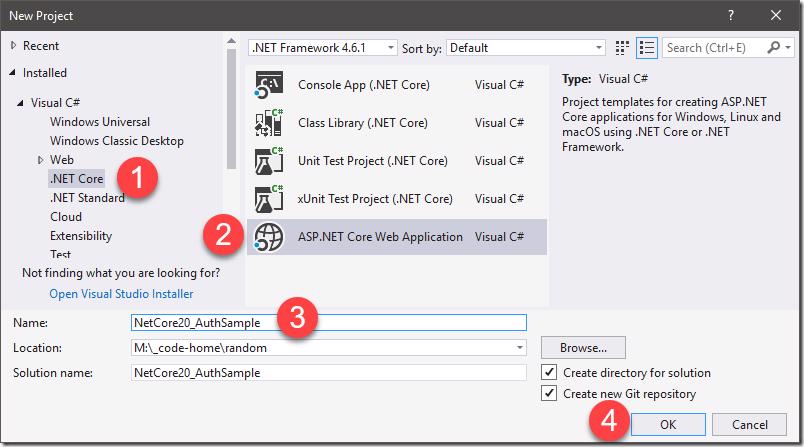
Task: Switch to small icons (grid) view
Action: point(622,48)
